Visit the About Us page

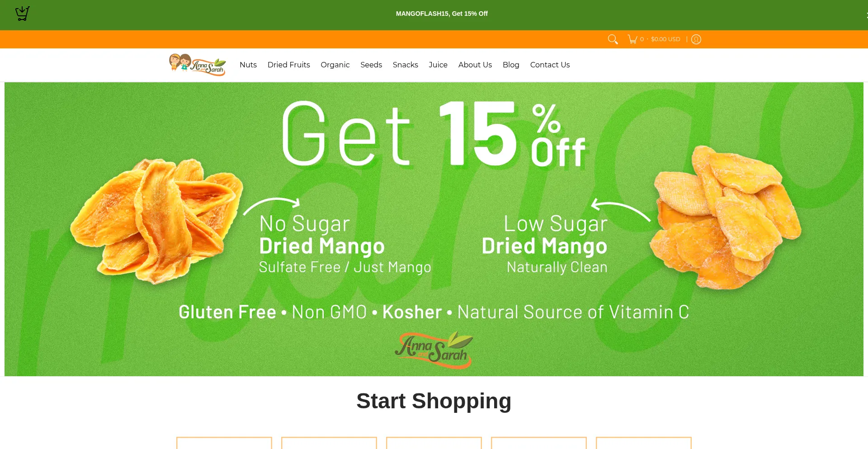475,65
